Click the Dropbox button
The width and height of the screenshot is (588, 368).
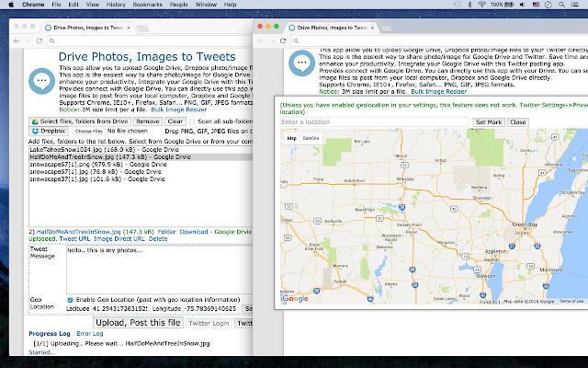tap(49, 131)
